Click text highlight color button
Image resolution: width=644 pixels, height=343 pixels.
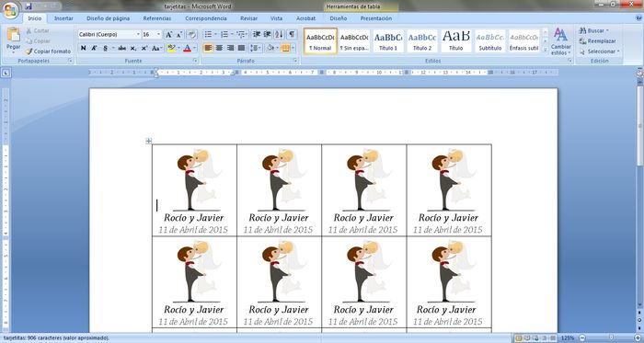coord(171,48)
